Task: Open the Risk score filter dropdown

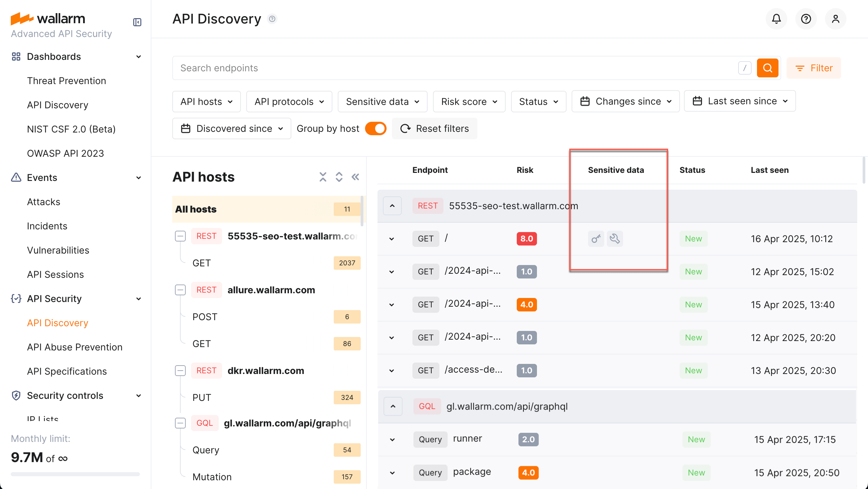Action: tap(469, 101)
